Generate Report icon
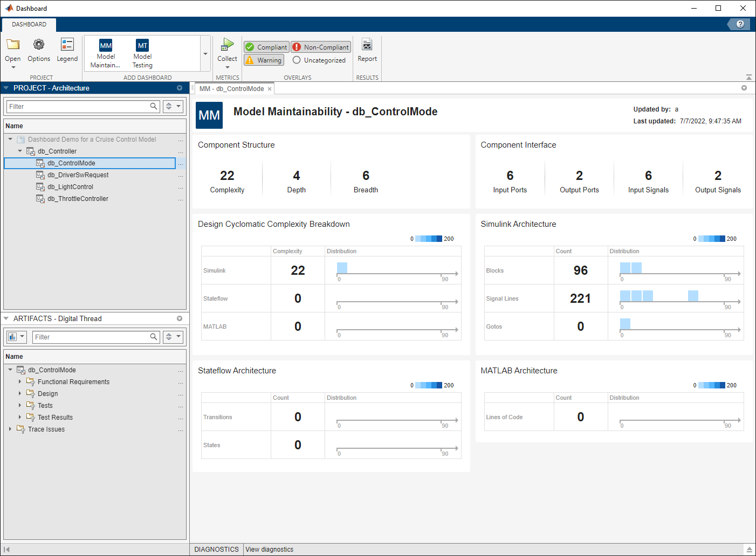Image resolution: width=756 pixels, height=556 pixels. point(367,45)
